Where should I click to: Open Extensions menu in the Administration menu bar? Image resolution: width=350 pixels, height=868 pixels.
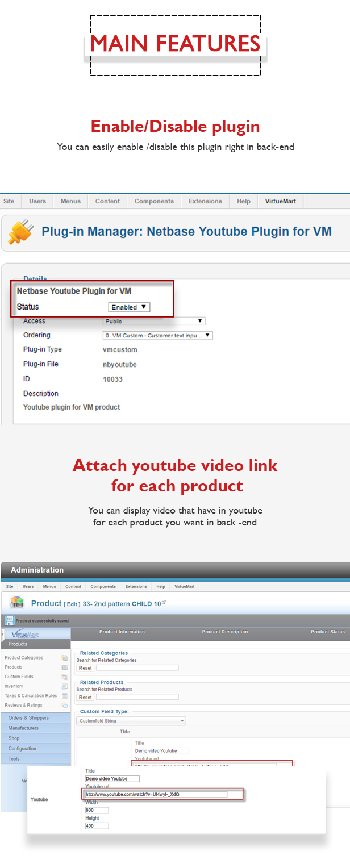136,586
